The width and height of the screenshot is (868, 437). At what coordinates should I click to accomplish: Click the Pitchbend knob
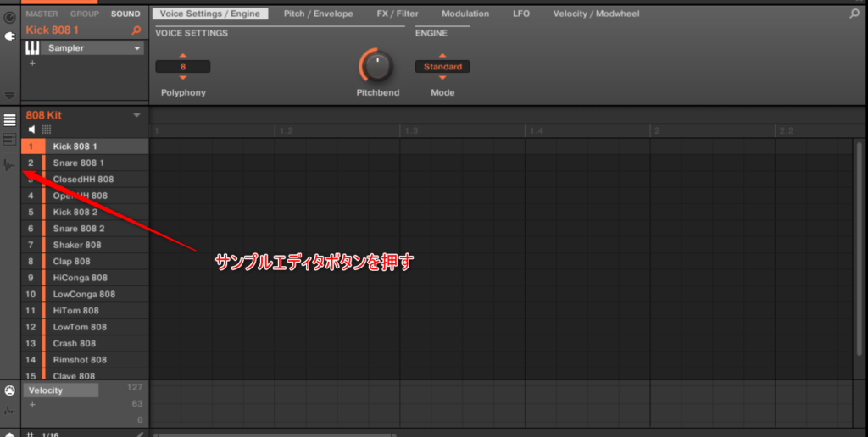pyautogui.click(x=377, y=66)
